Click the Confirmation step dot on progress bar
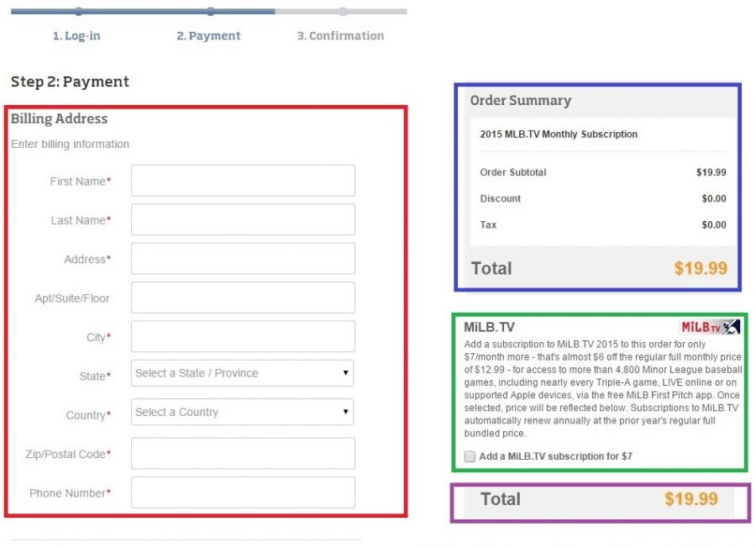 (x=343, y=12)
